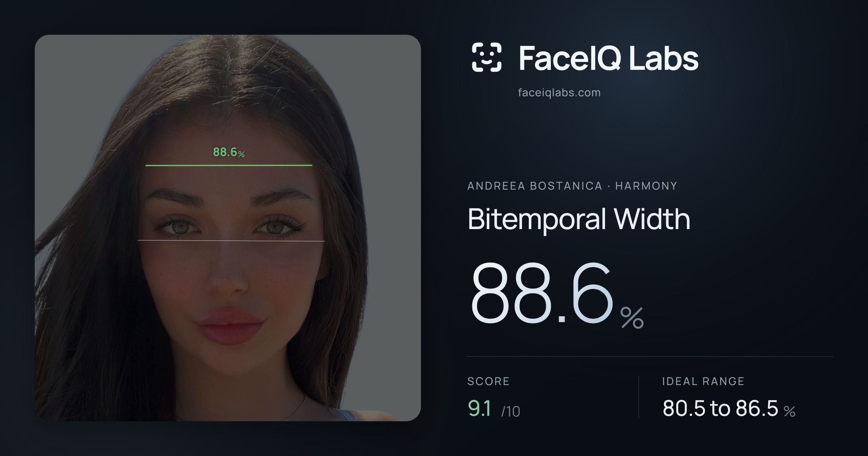Viewport: 868px width, 456px height.
Task: Click the 80.5 to 86.5 % range value
Action: point(729,409)
